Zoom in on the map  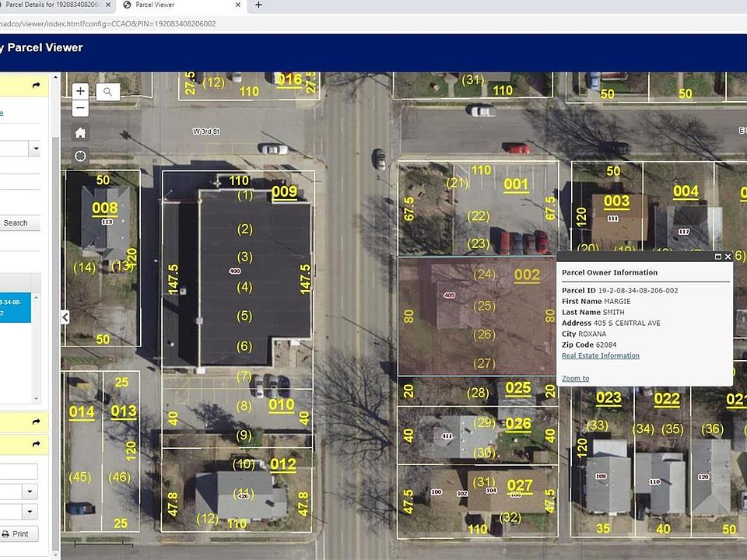pyautogui.click(x=80, y=91)
